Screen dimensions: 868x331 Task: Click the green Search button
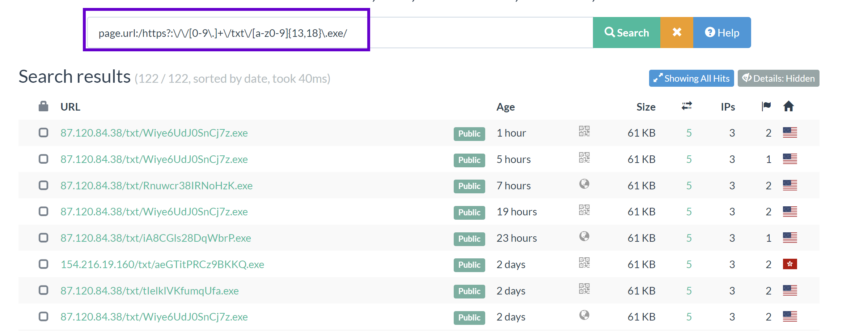[626, 33]
